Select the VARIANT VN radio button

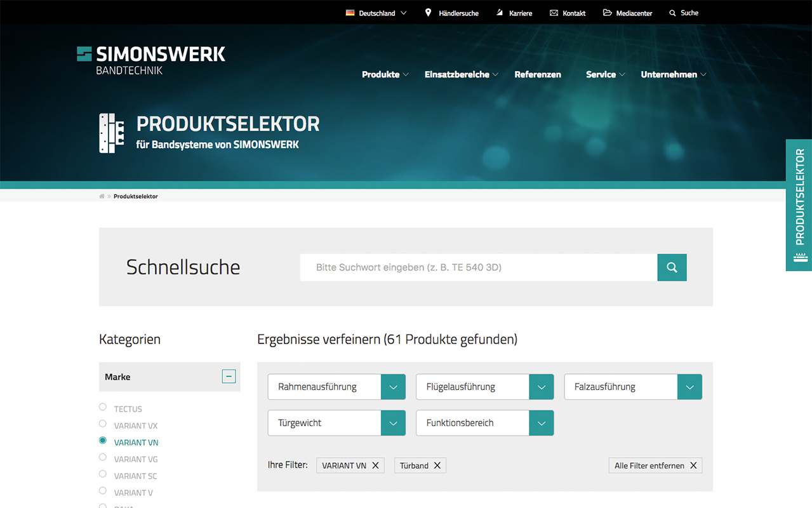[103, 440]
